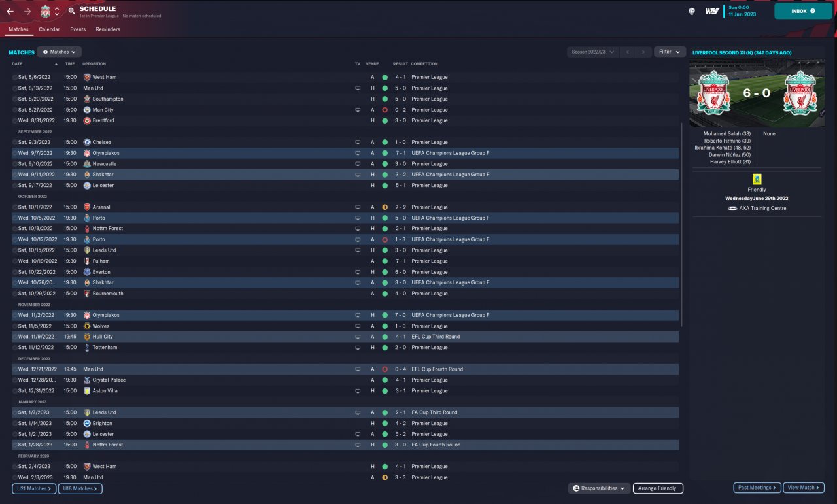Viewport: 837px width, 504px height.
Task: Open the Events tab
Action: coord(78,29)
